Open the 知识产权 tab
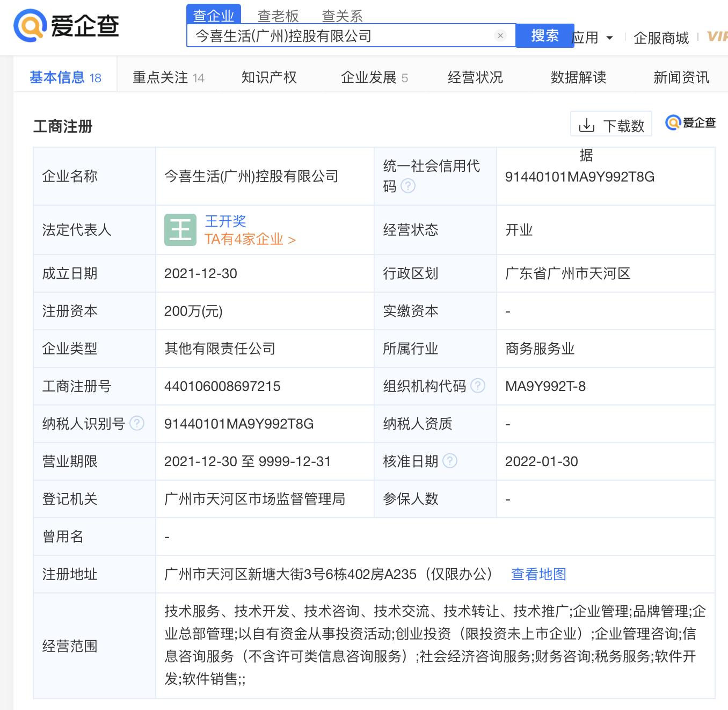728x710 pixels. pyautogui.click(x=270, y=77)
